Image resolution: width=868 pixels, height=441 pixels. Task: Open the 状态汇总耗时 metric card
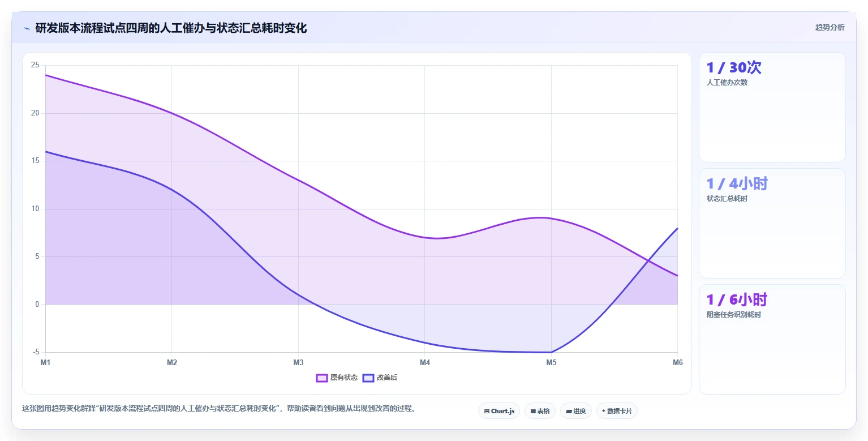(772, 223)
